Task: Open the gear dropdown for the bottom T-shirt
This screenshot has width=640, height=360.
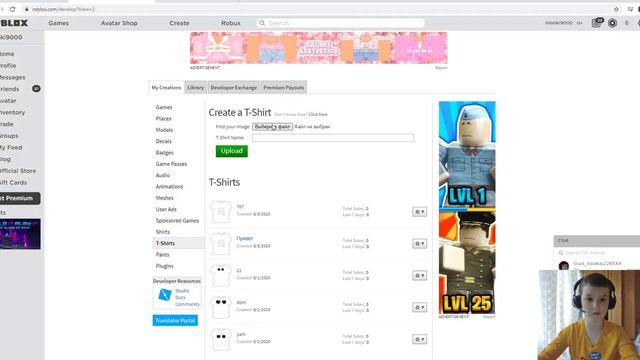Action: point(419,339)
